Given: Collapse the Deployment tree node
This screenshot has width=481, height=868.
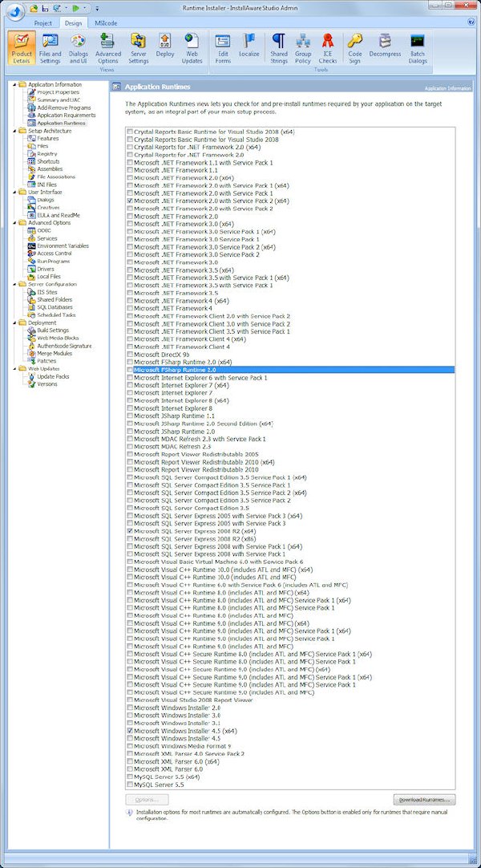Looking at the screenshot, I should coord(15,322).
